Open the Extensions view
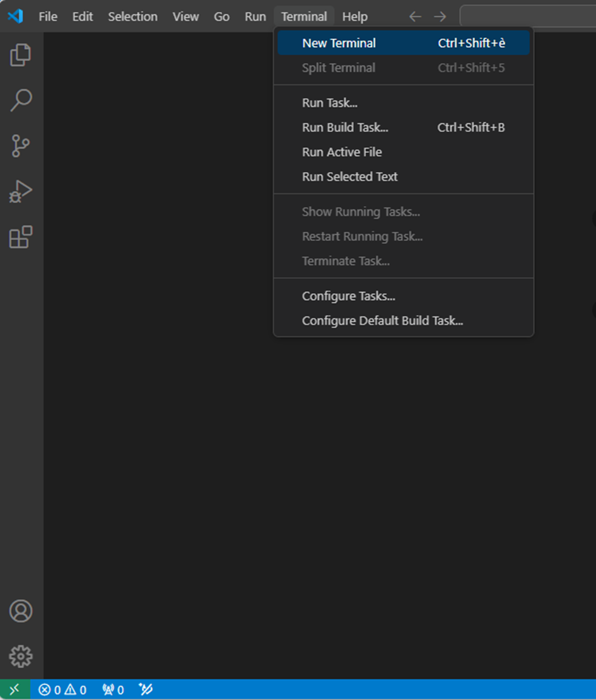Image resolution: width=596 pixels, height=700 pixels. (x=21, y=237)
